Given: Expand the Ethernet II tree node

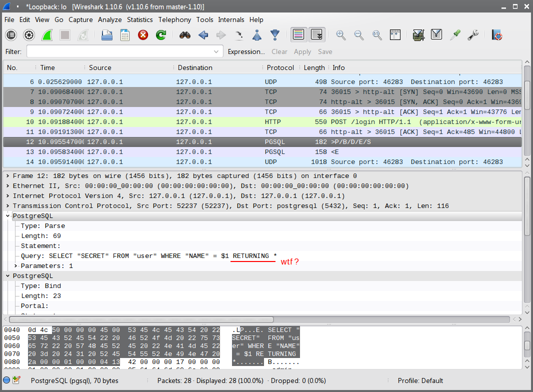Looking at the screenshot, I should coord(7,186).
